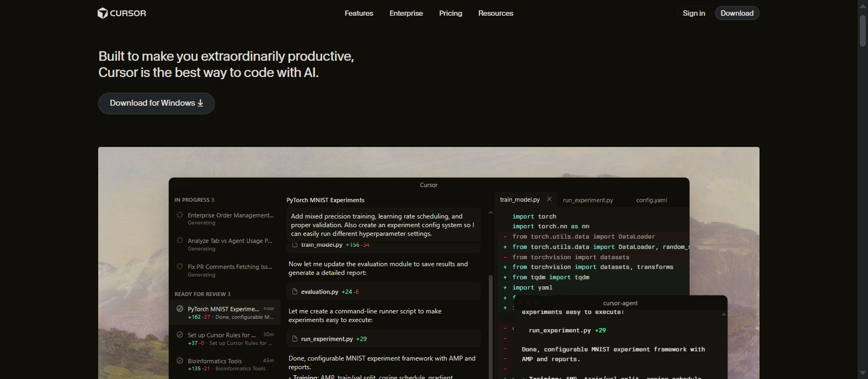Viewport: 868px width, 379px height.
Task: Select Enterprise Order Management task
Action: point(225,219)
